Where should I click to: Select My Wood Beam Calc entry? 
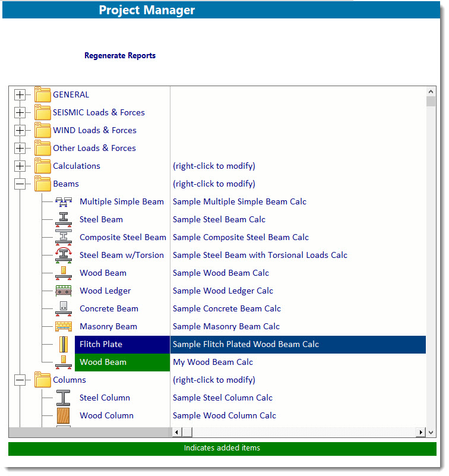pos(213,362)
